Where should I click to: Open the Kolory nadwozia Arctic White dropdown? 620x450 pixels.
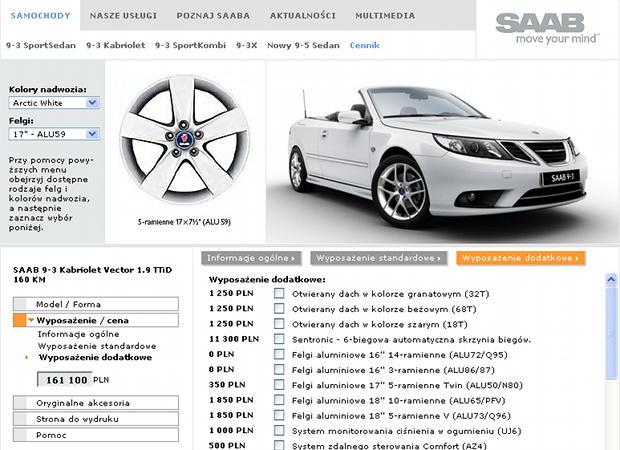(54, 103)
